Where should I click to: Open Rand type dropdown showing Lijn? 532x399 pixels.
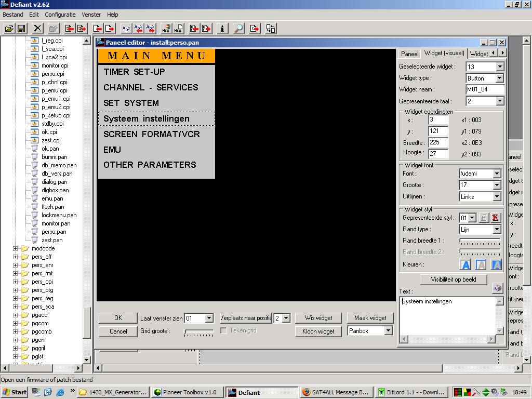click(x=497, y=230)
